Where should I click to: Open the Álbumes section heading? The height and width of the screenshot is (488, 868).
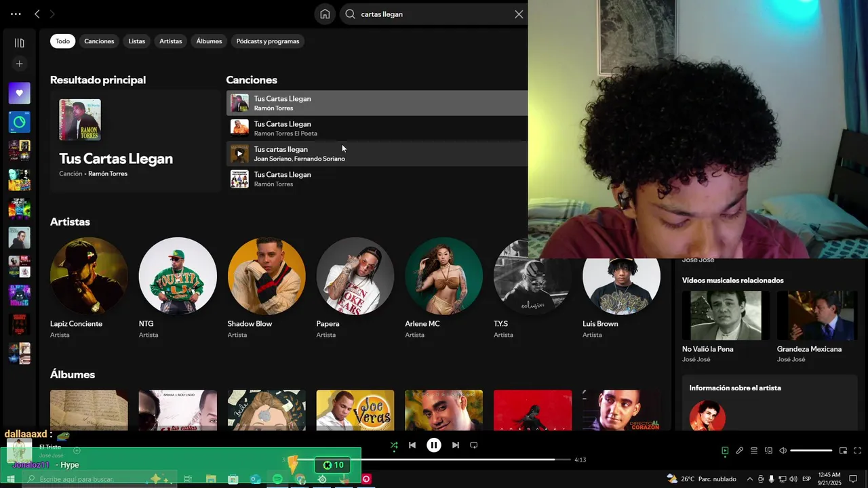click(x=73, y=374)
